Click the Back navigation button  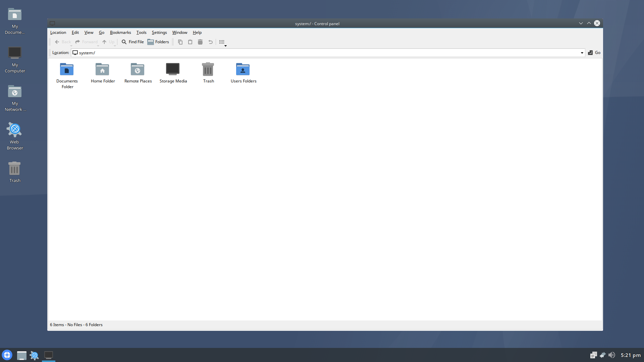tap(63, 42)
